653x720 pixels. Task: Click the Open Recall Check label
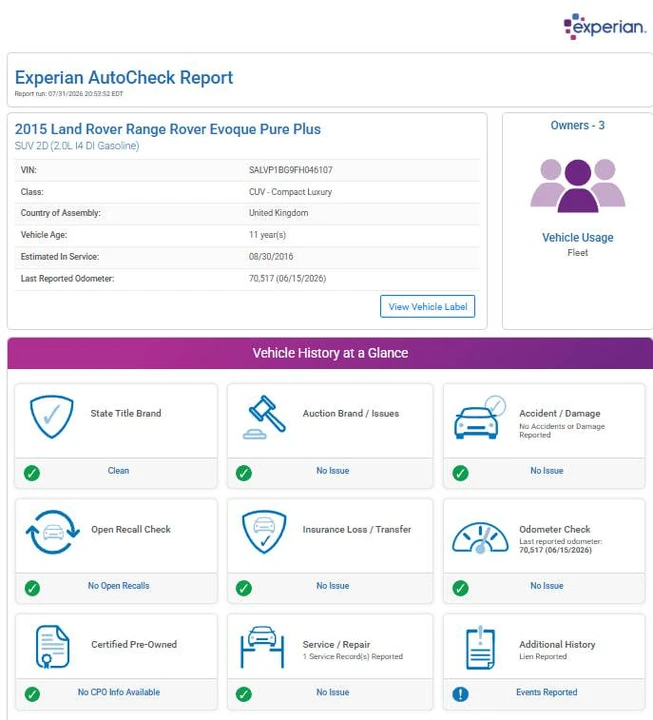tap(131, 529)
